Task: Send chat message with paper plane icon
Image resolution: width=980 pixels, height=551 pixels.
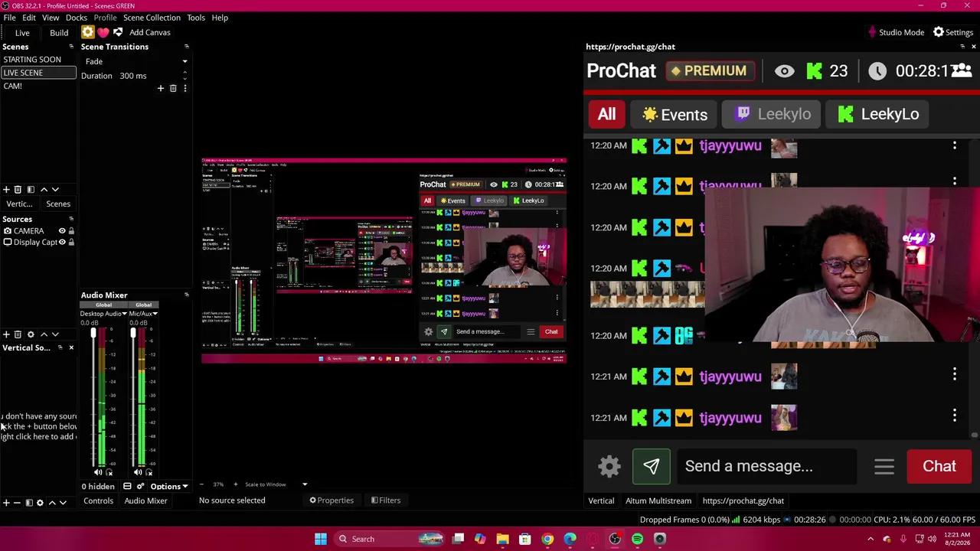Action: coord(652,466)
